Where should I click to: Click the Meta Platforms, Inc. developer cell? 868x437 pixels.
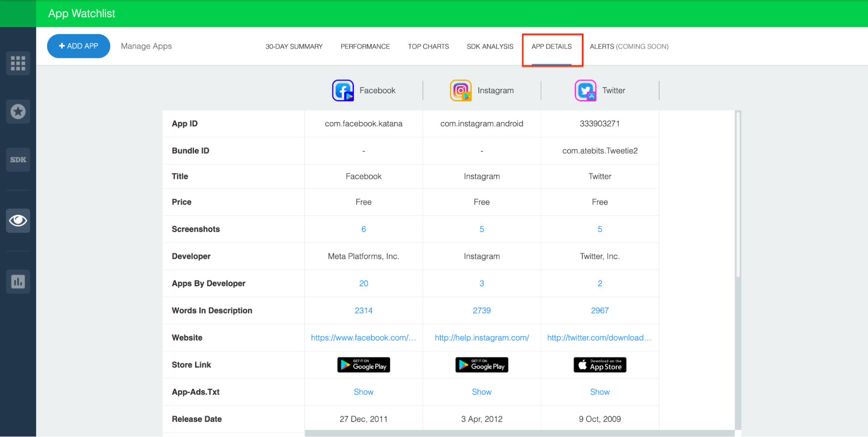pos(363,256)
